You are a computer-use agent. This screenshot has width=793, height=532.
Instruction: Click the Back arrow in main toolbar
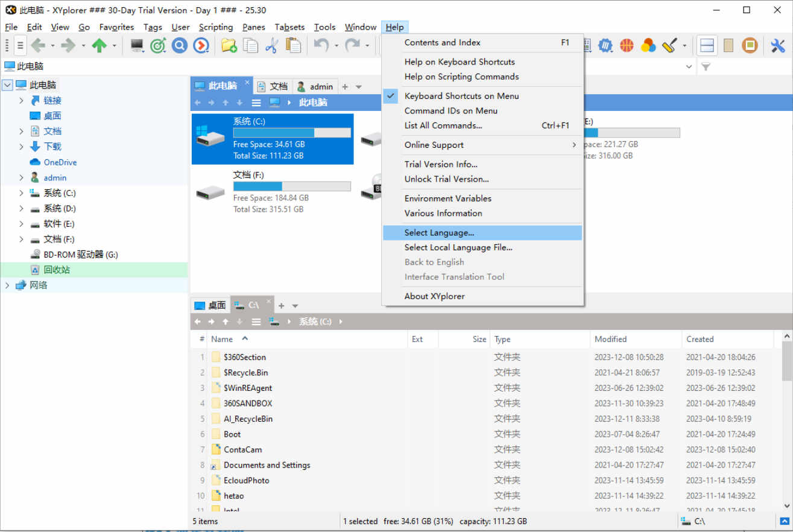tap(38, 45)
